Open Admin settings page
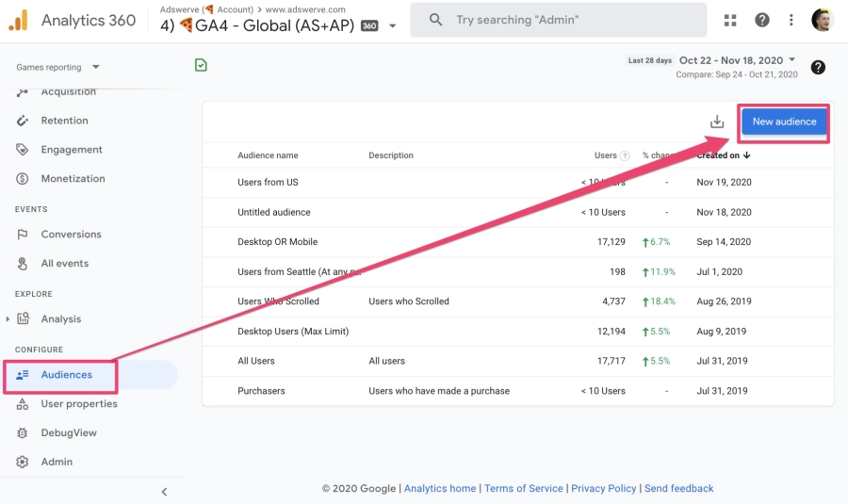The width and height of the screenshot is (848, 504). tap(57, 462)
